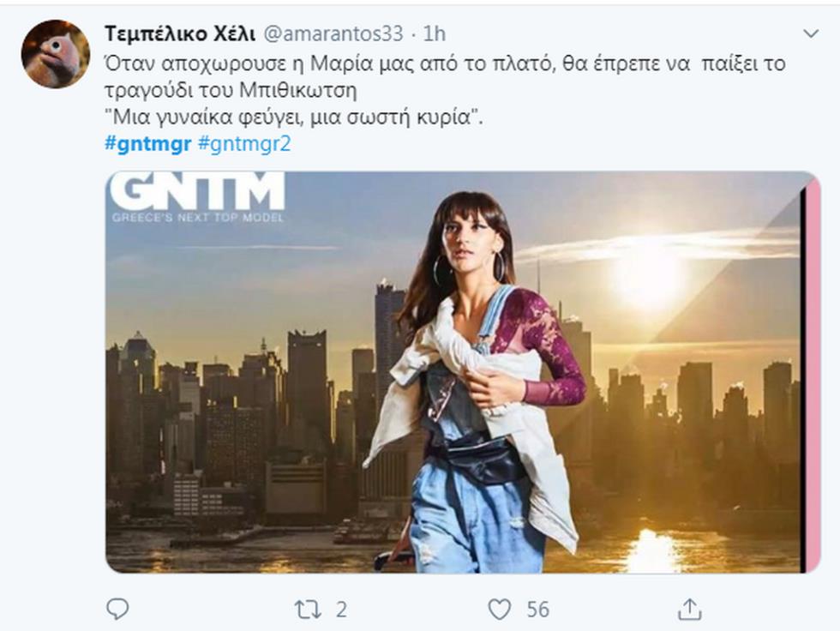View the likes count 56
Screen dimensions: 840x631
(538, 610)
